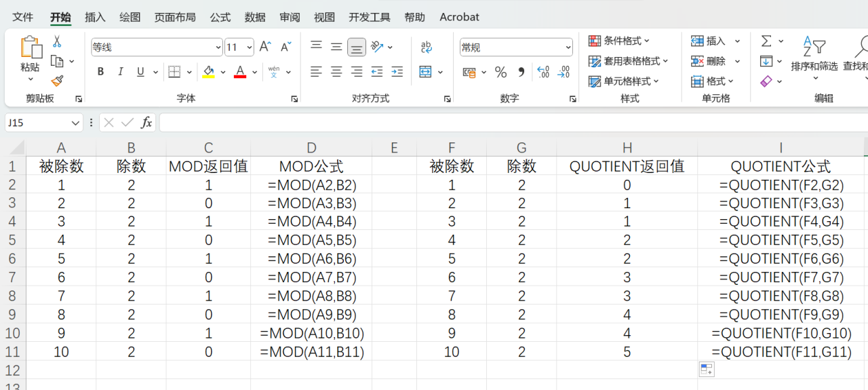The image size is (868, 390).
Task: Open the 字体 group dialog launcher
Action: (294, 99)
